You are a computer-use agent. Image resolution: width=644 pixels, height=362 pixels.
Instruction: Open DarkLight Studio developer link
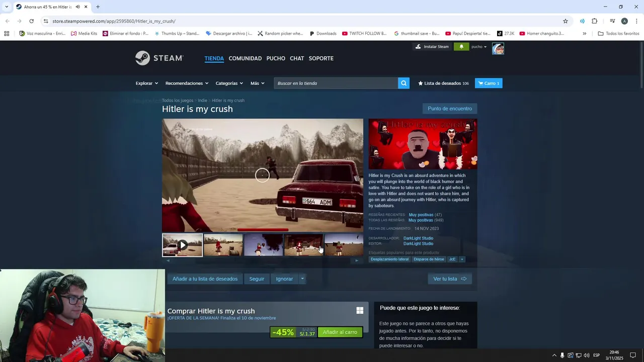pyautogui.click(x=418, y=238)
